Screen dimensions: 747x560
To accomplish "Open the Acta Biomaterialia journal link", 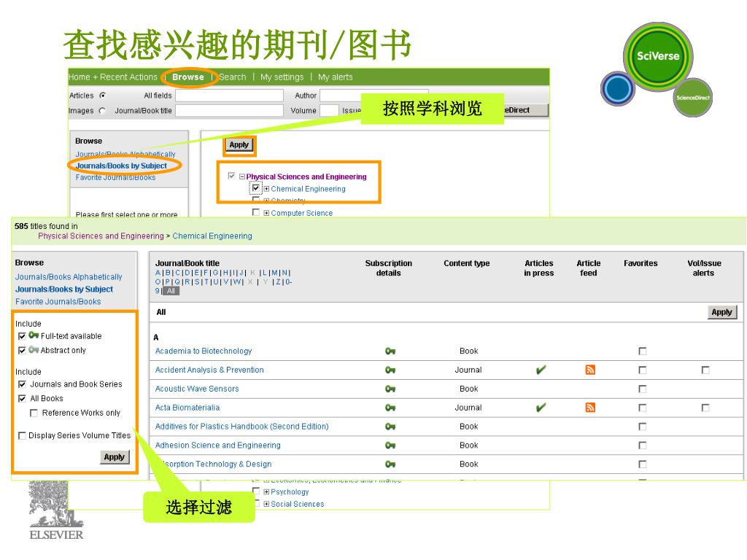I will click(x=187, y=408).
